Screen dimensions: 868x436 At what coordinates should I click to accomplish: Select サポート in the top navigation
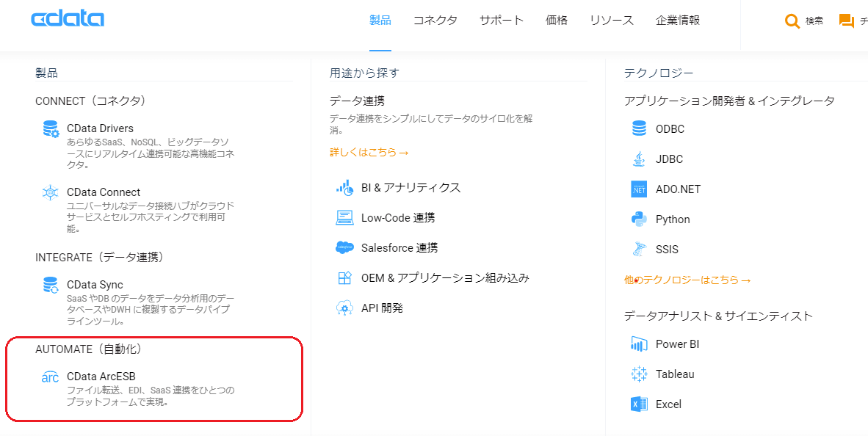[502, 21]
